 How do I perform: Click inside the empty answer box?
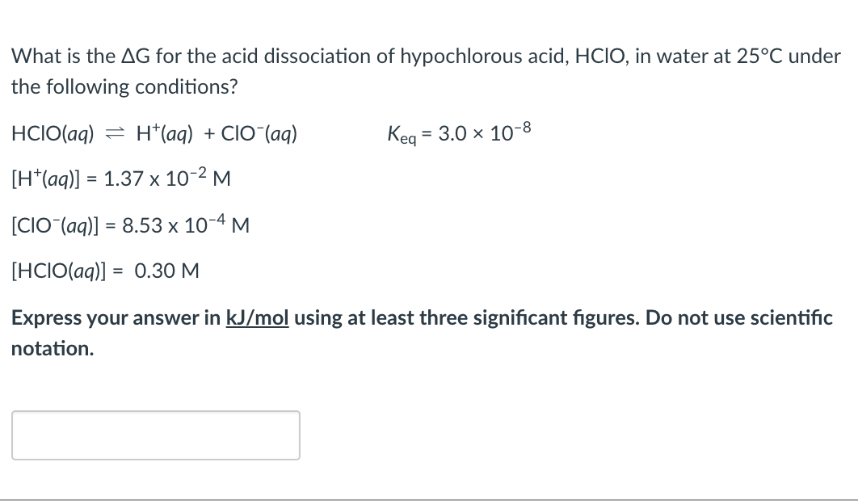[x=156, y=435]
